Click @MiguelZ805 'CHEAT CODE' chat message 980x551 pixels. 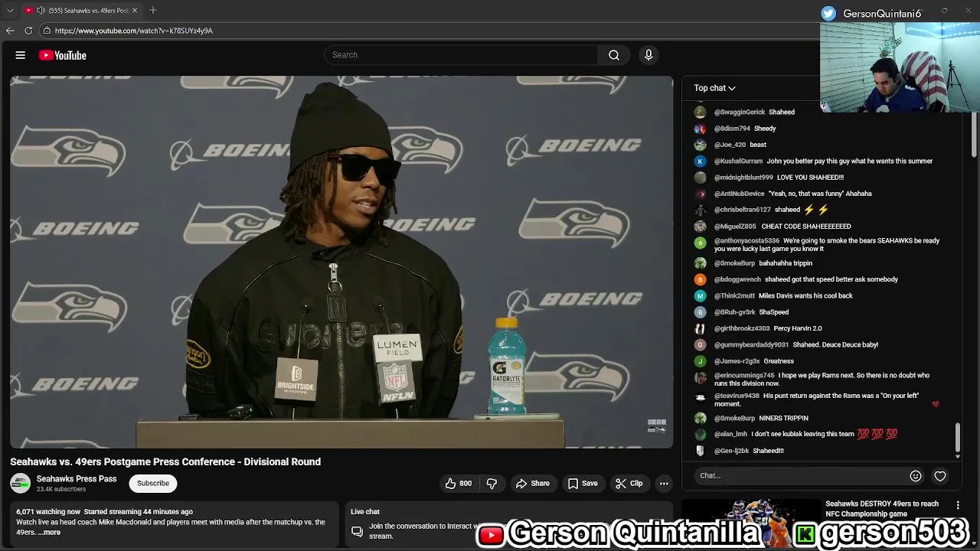click(806, 227)
